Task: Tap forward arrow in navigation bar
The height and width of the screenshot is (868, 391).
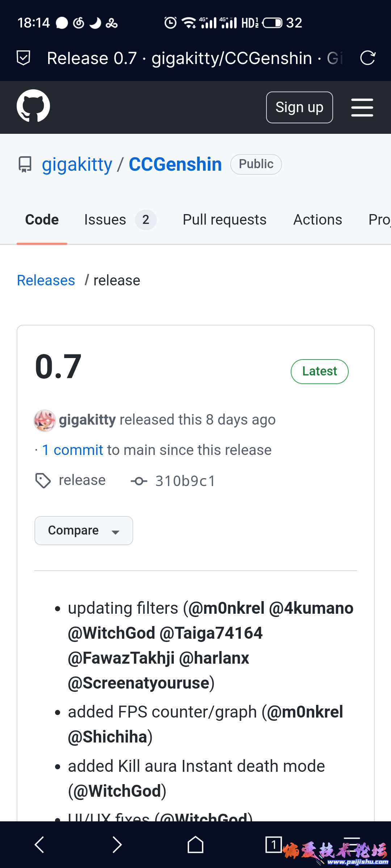Action: click(x=117, y=845)
